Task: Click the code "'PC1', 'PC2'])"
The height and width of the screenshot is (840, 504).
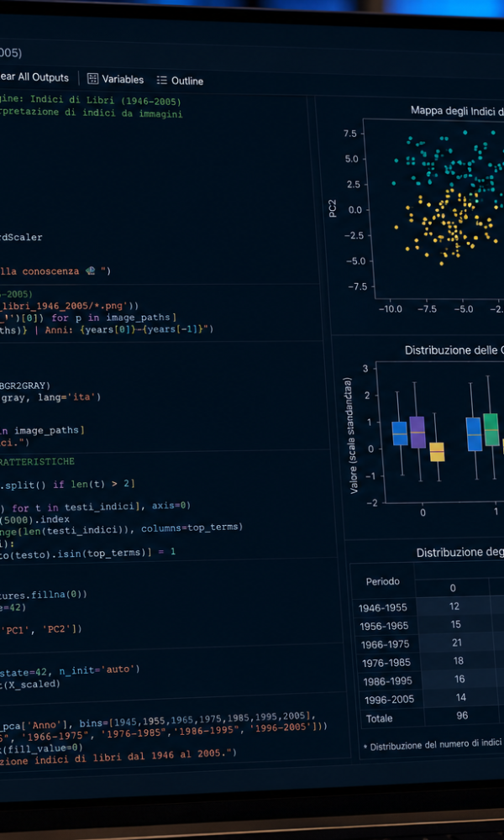Action: click(43, 629)
